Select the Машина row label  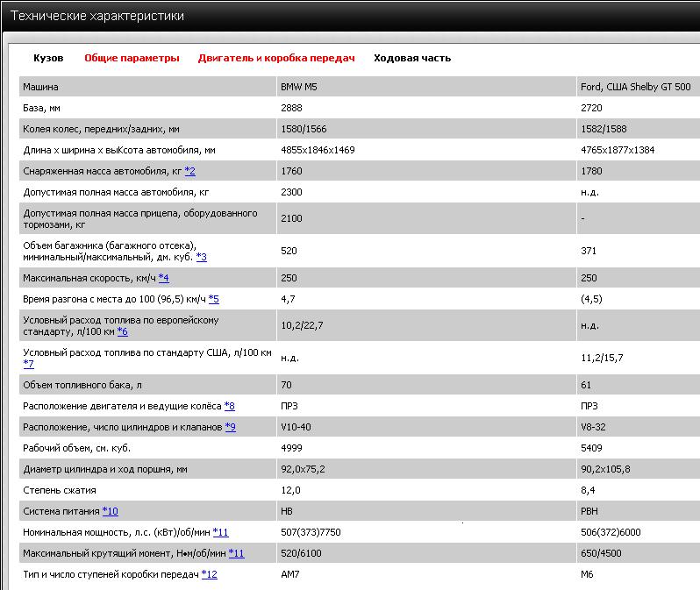(x=40, y=87)
